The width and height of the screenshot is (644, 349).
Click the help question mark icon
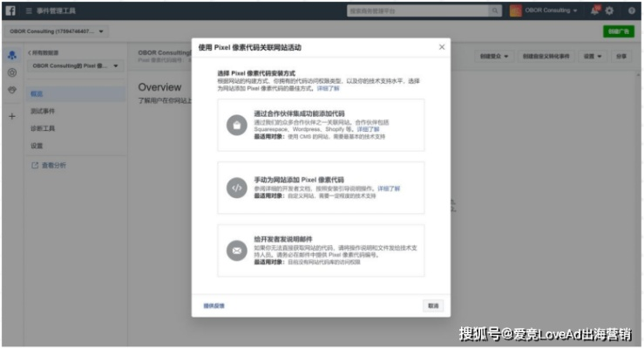632,10
